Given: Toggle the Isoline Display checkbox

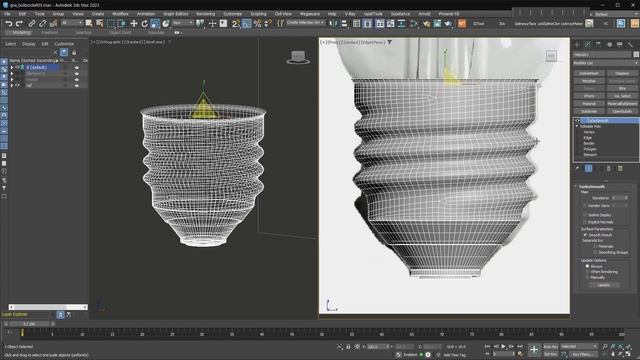Looking at the screenshot, I should point(585,215).
